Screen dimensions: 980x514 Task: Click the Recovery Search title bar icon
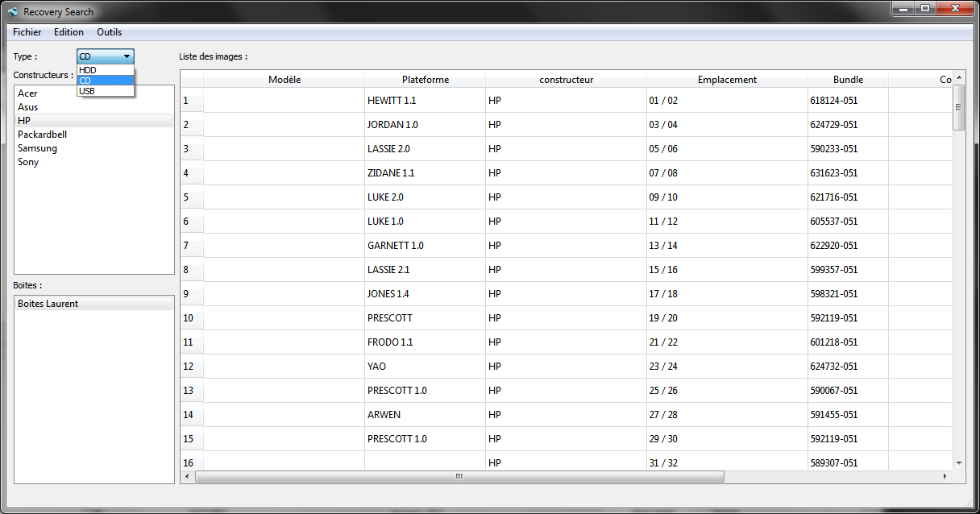pos(13,12)
